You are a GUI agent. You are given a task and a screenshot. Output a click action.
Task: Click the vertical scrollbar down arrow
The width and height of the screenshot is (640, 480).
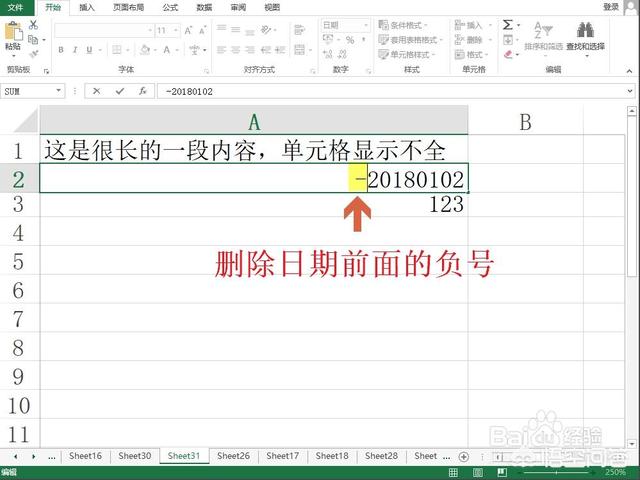point(632,444)
